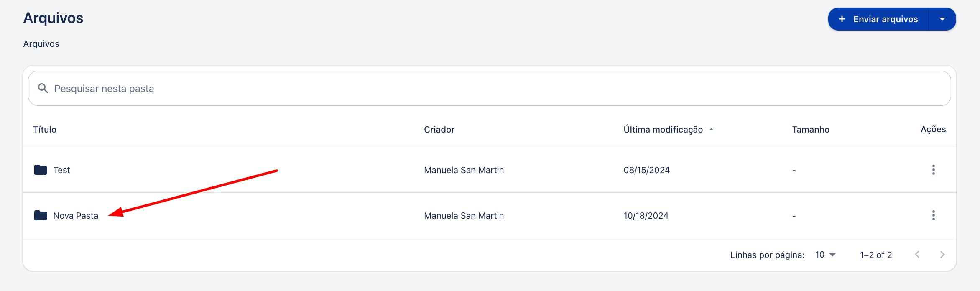Go to next page arrow
Image resolution: width=980 pixels, height=291 pixels.
click(942, 255)
